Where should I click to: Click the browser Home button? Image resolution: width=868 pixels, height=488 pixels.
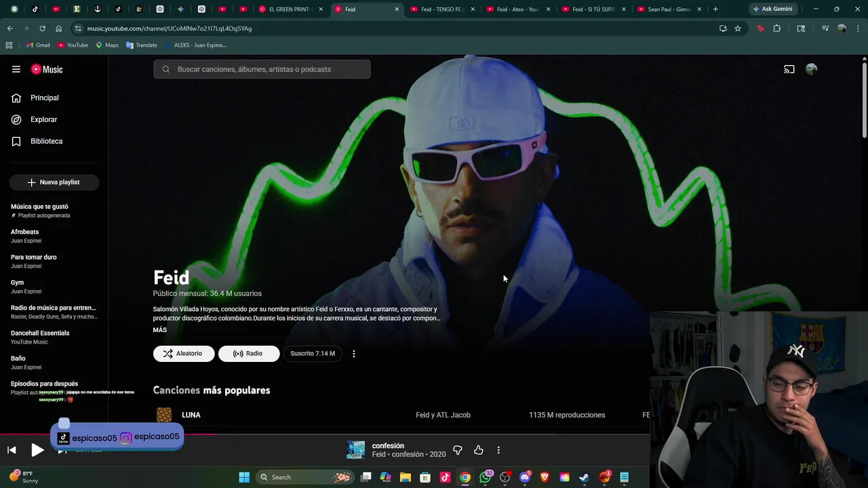pyautogui.click(x=59, y=28)
